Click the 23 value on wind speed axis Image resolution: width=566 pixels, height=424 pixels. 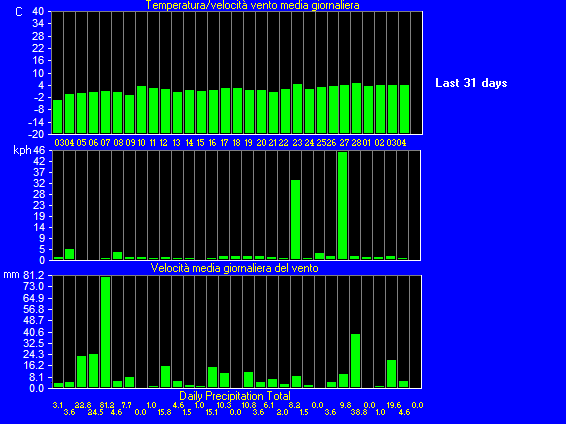pos(39,205)
